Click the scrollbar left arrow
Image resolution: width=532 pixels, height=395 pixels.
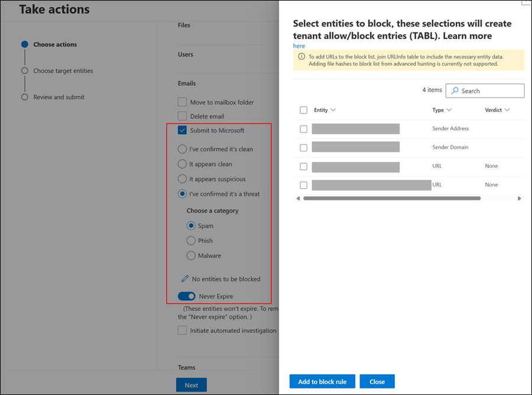(x=298, y=199)
